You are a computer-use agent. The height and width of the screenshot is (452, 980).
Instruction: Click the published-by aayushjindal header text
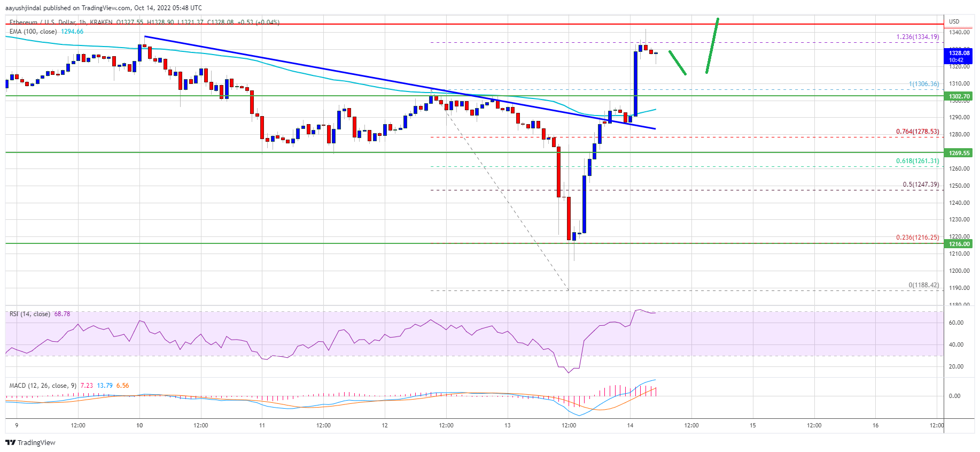104,8
